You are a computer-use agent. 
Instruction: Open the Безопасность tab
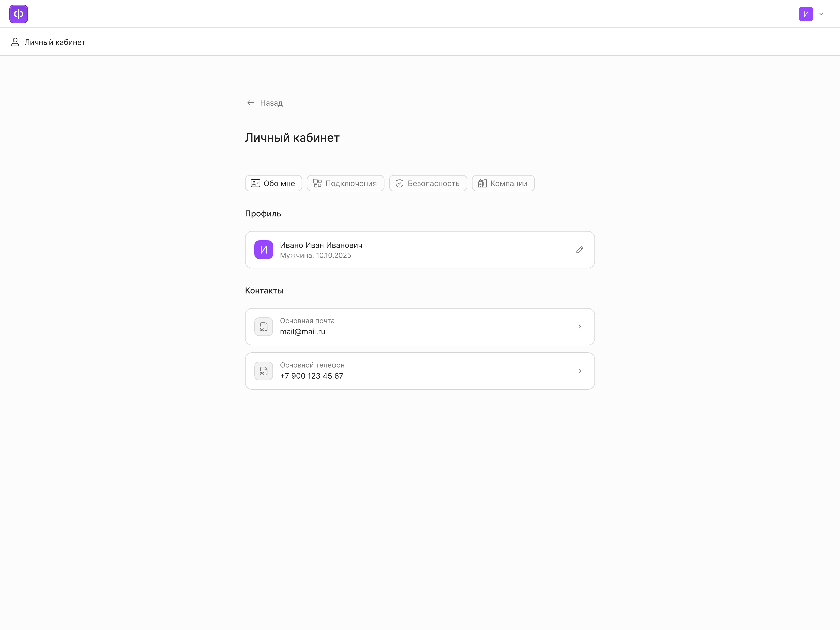(428, 183)
